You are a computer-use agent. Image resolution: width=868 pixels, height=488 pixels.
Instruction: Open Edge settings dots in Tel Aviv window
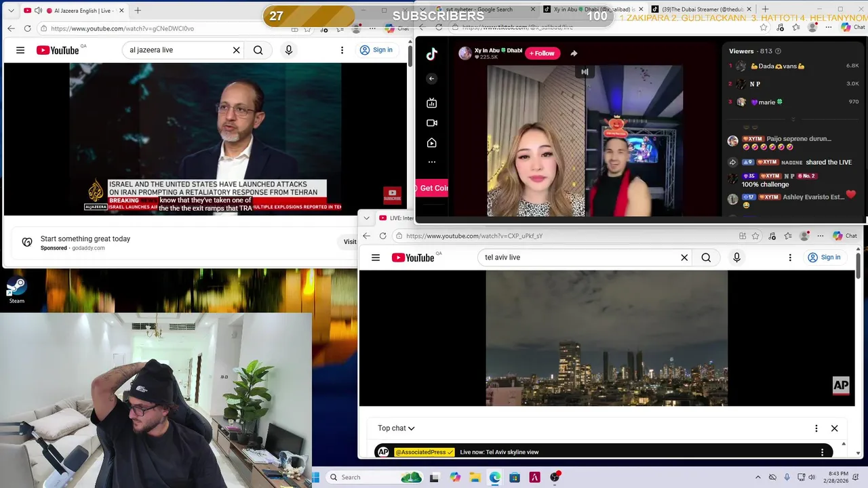pos(821,236)
